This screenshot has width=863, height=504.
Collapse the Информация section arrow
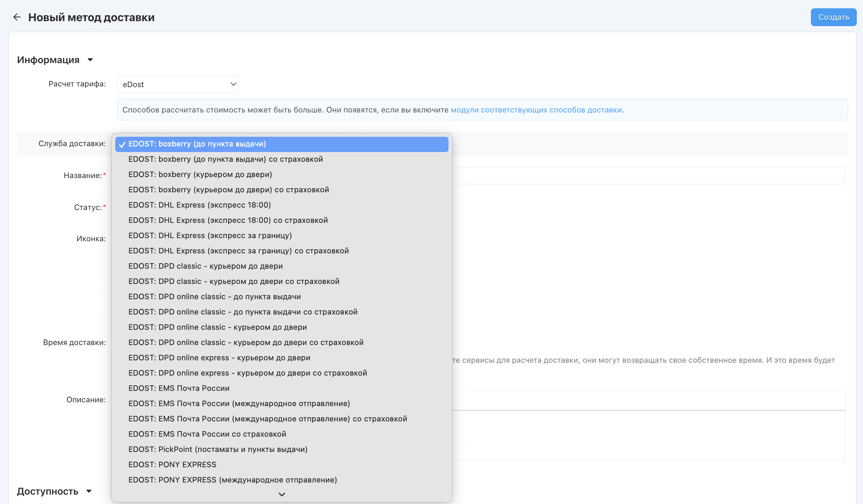(90, 60)
